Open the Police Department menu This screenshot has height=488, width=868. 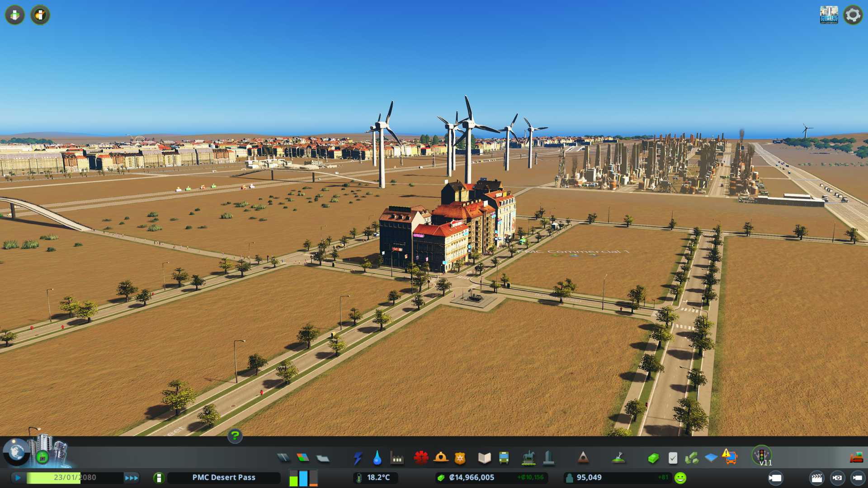pos(460,458)
